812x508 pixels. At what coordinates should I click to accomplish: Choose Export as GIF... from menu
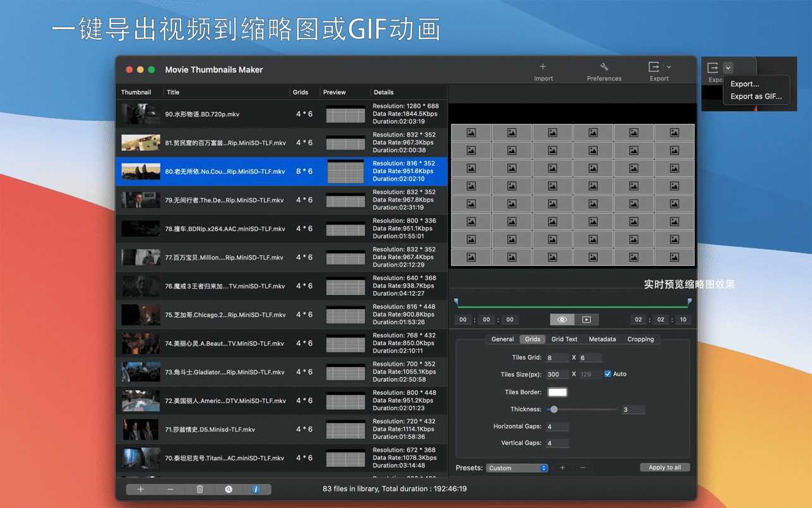coord(756,97)
